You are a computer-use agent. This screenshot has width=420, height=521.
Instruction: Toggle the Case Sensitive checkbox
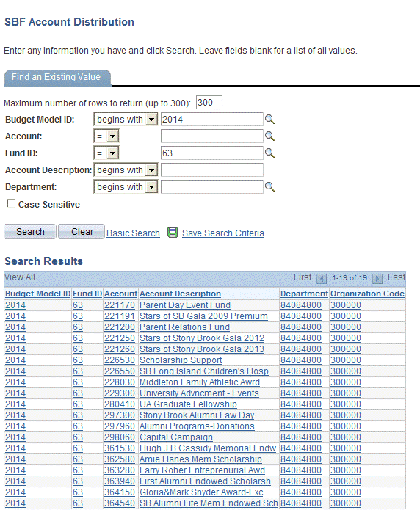click(x=11, y=203)
